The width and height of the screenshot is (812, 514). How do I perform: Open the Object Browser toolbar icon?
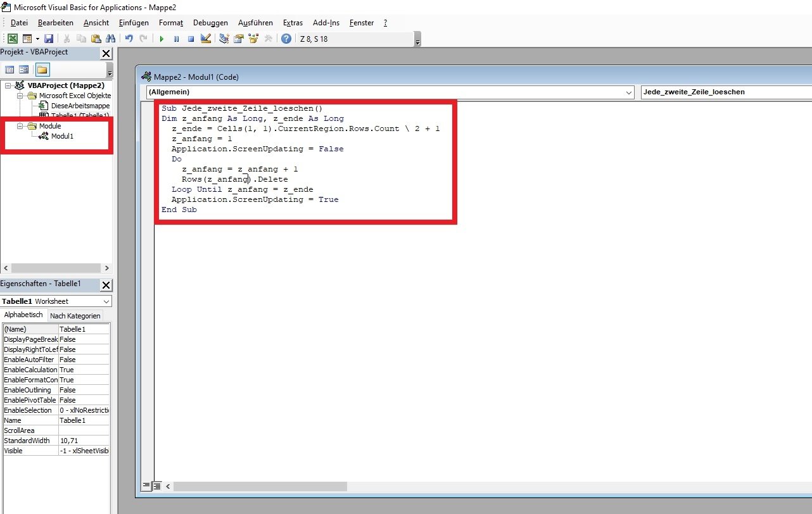click(x=253, y=39)
